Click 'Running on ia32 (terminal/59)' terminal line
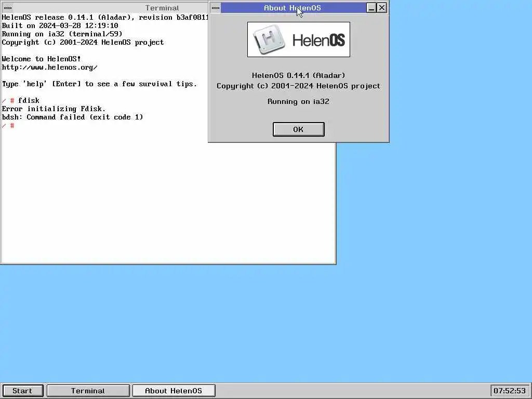532x399 pixels. [62, 34]
